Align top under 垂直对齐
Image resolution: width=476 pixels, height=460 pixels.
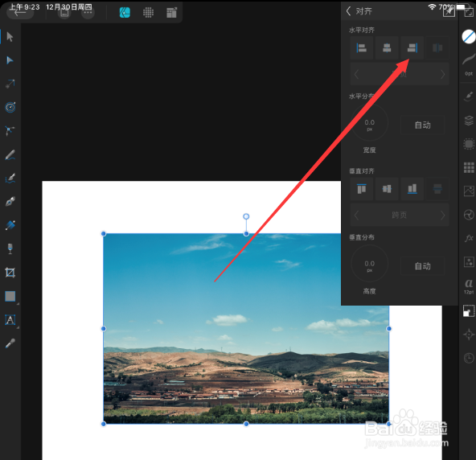362,189
